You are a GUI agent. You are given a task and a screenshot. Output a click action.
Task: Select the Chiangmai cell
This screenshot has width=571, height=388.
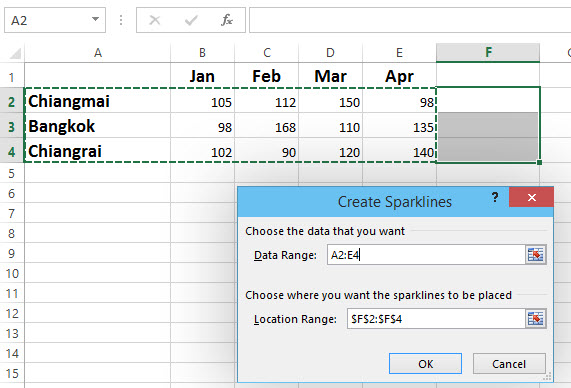[x=98, y=101]
